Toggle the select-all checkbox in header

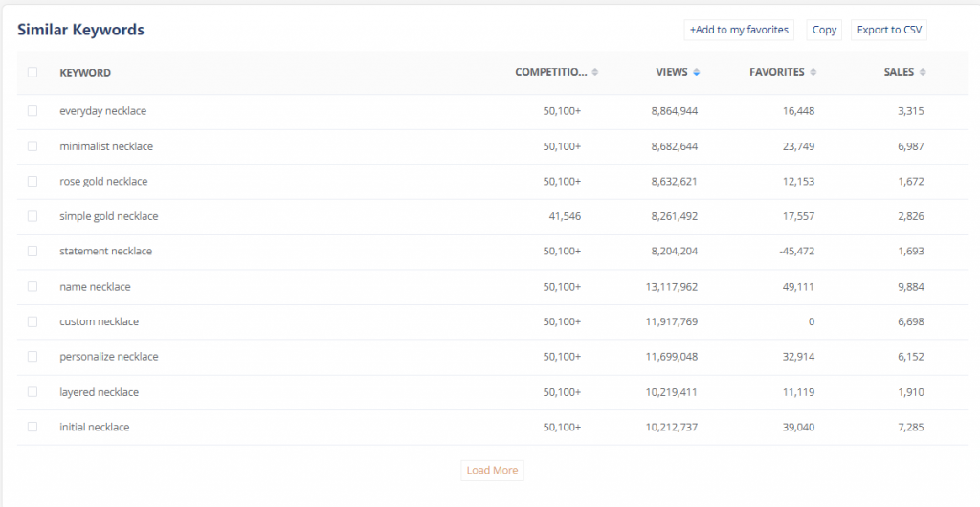[x=33, y=73]
